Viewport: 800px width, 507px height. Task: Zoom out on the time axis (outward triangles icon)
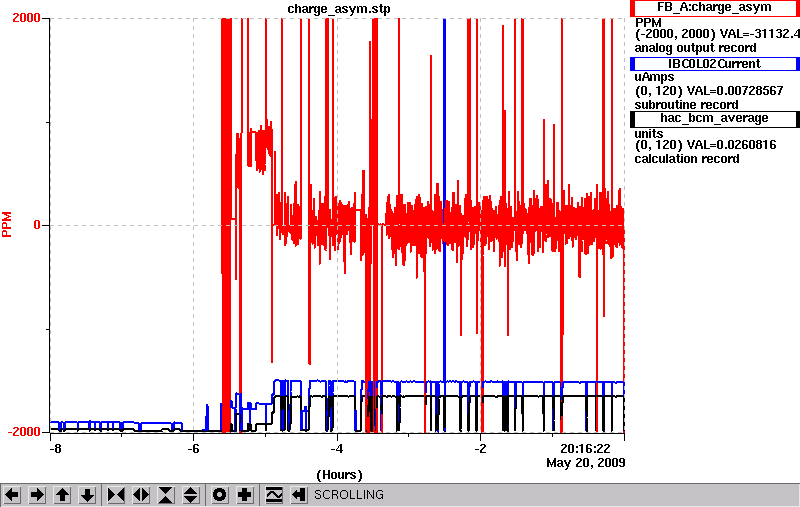[141, 495]
